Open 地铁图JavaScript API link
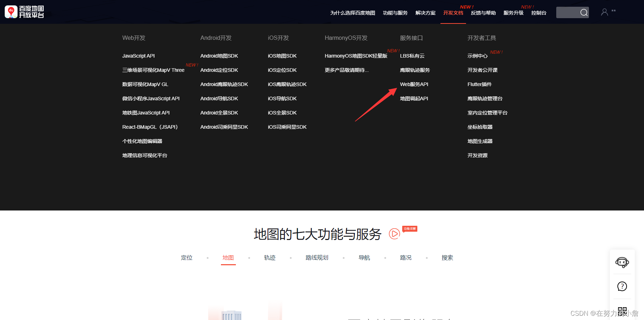The height and width of the screenshot is (320, 644). (146, 113)
